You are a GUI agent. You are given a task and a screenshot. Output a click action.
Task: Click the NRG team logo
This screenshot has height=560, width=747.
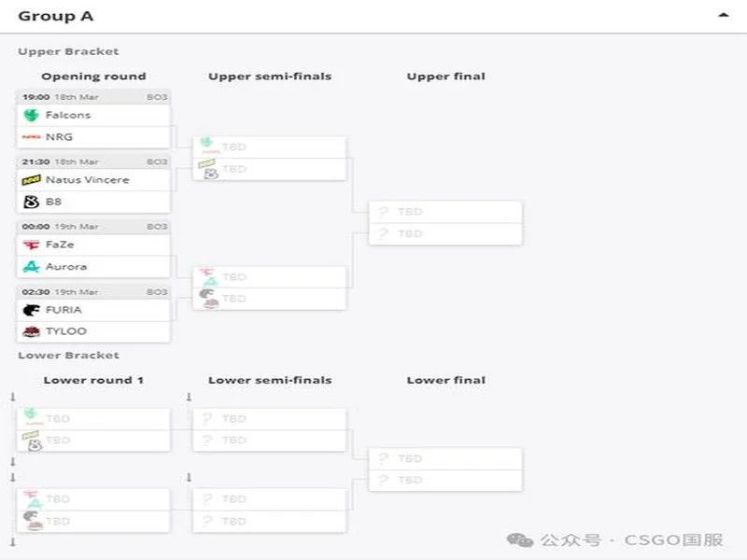31,137
